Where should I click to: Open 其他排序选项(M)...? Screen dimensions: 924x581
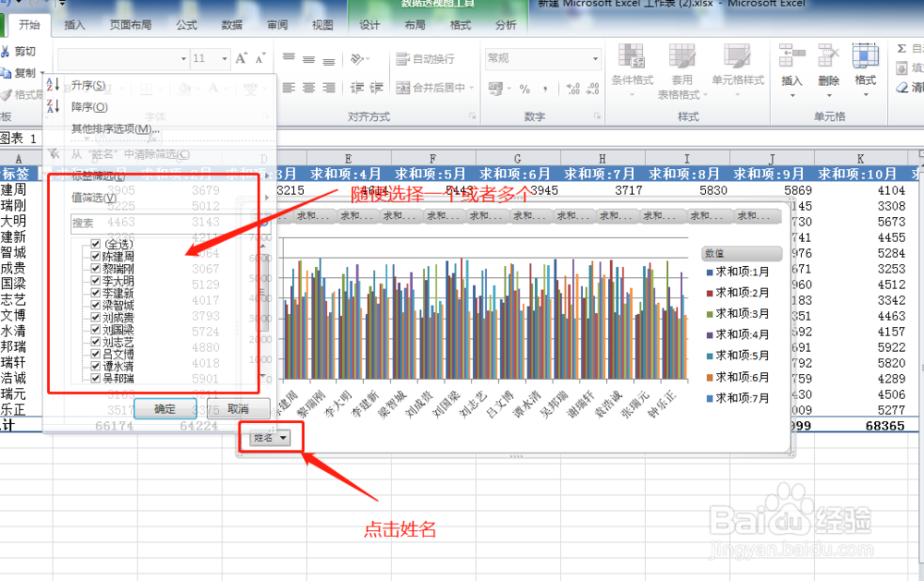(115, 128)
